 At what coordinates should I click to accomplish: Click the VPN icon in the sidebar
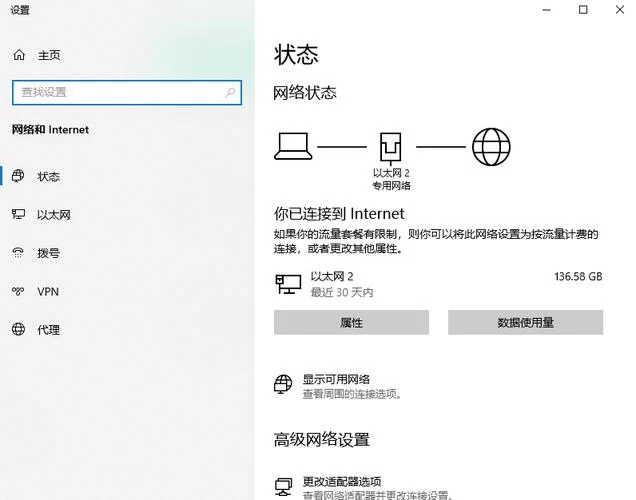[x=18, y=291]
